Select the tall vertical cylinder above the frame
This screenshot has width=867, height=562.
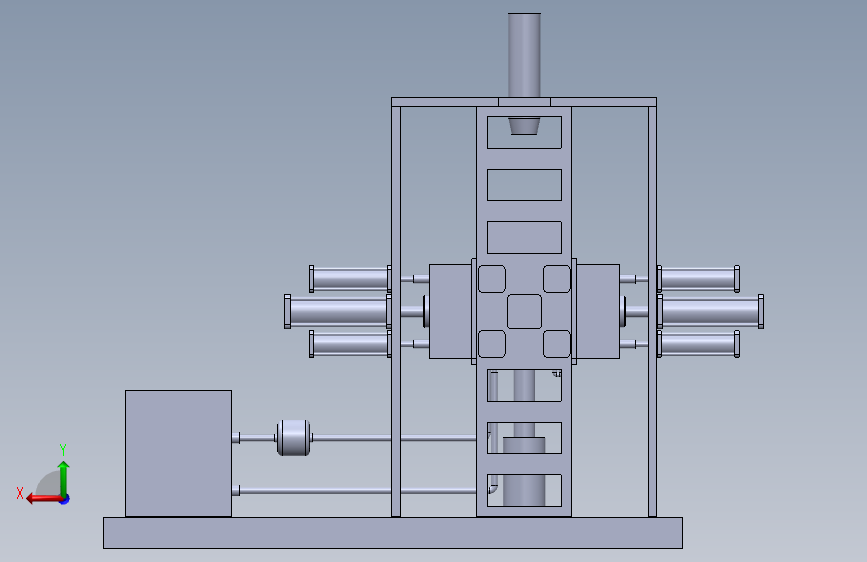524,55
